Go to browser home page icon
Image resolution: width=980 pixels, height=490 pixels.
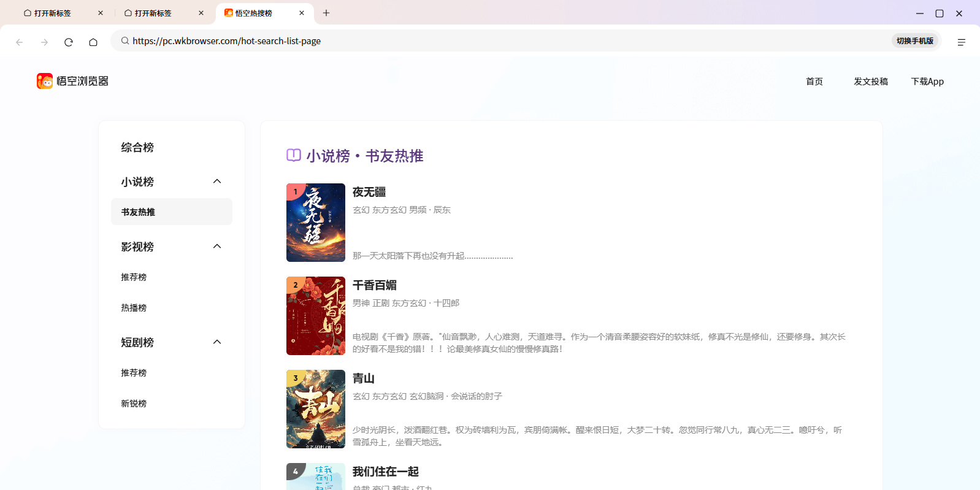[93, 42]
